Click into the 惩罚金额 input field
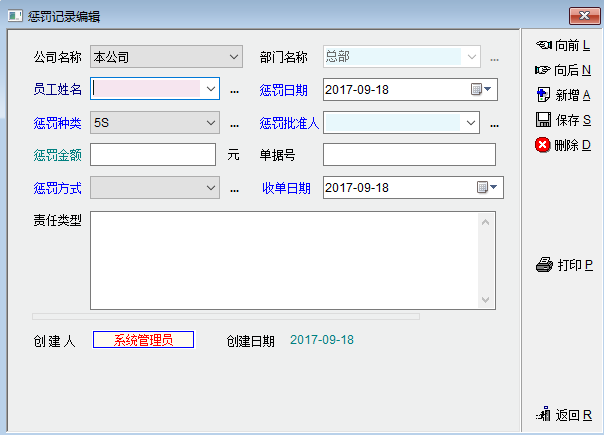Image resolution: width=604 pixels, height=435 pixels. 153,155
